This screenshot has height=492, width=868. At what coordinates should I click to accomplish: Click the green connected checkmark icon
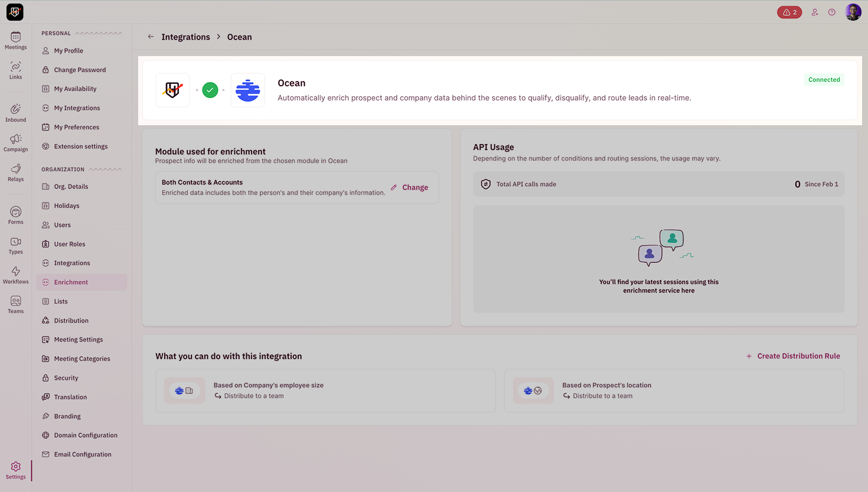(210, 90)
